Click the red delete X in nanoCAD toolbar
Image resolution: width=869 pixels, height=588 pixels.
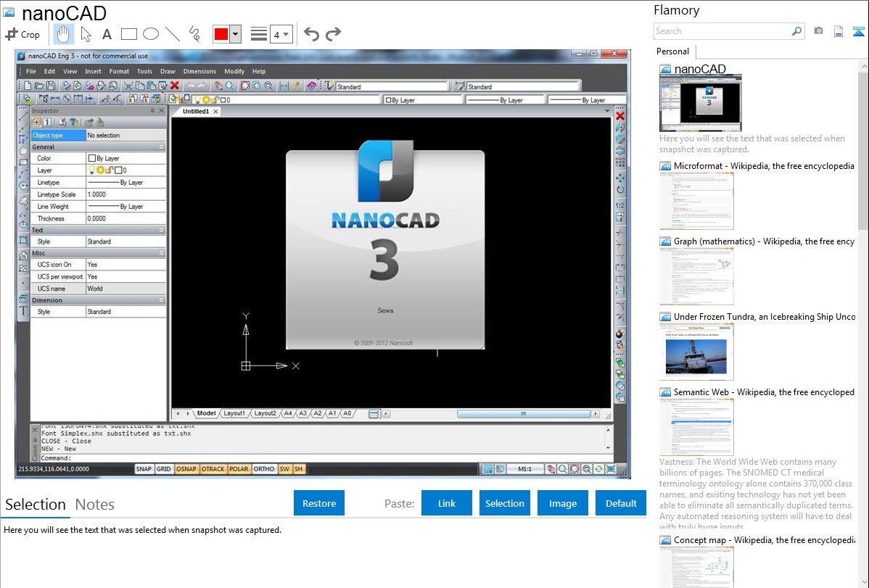tap(175, 86)
